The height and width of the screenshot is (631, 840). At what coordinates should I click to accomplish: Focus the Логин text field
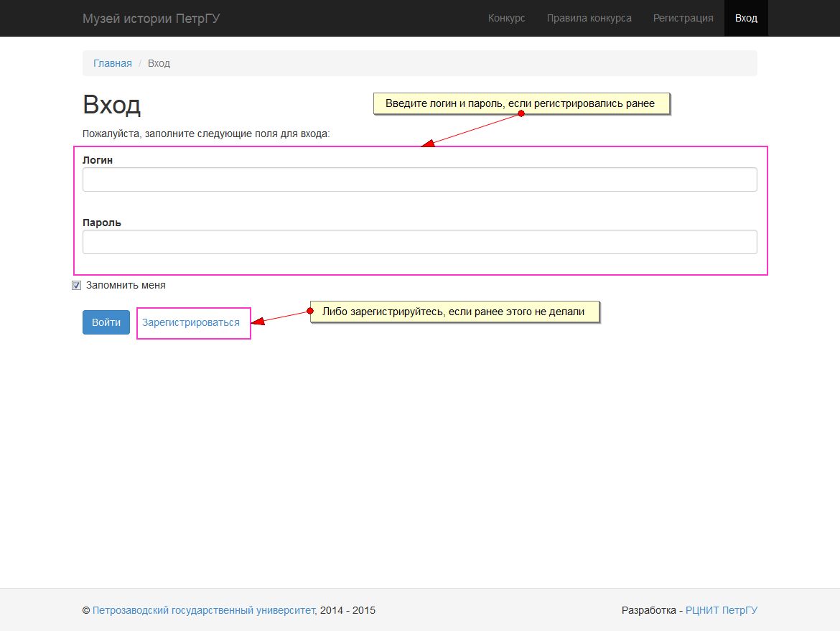[x=419, y=179]
